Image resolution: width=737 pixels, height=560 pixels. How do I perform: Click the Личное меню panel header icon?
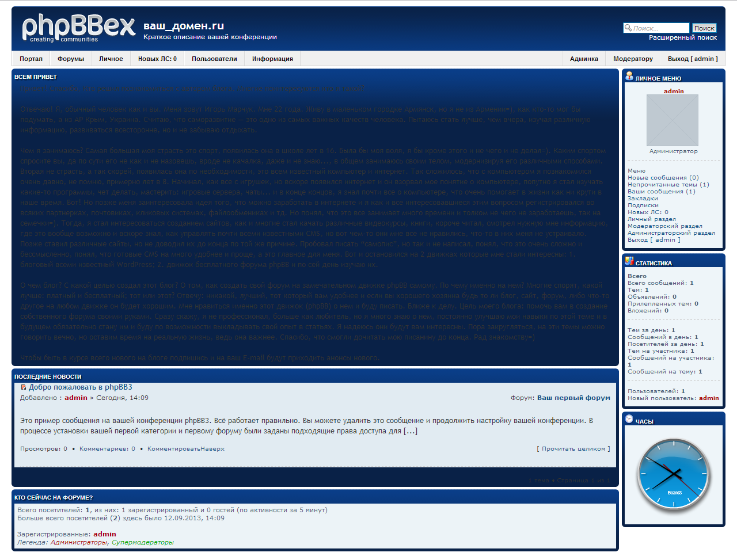(x=629, y=76)
